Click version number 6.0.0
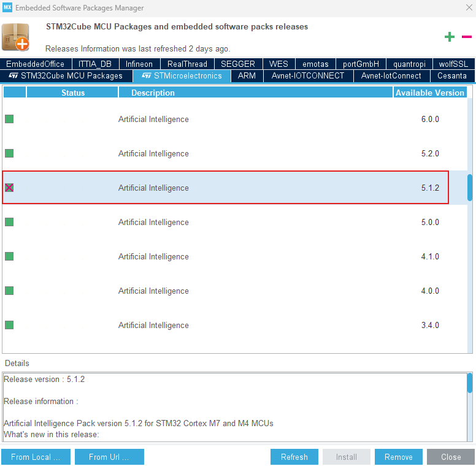 [430, 119]
